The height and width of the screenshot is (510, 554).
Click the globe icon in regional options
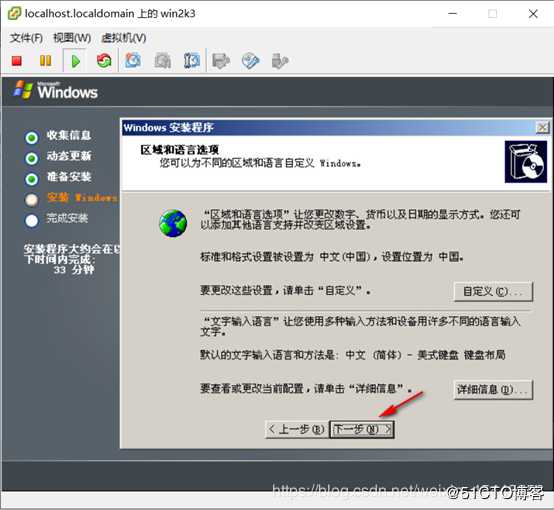click(173, 223)
